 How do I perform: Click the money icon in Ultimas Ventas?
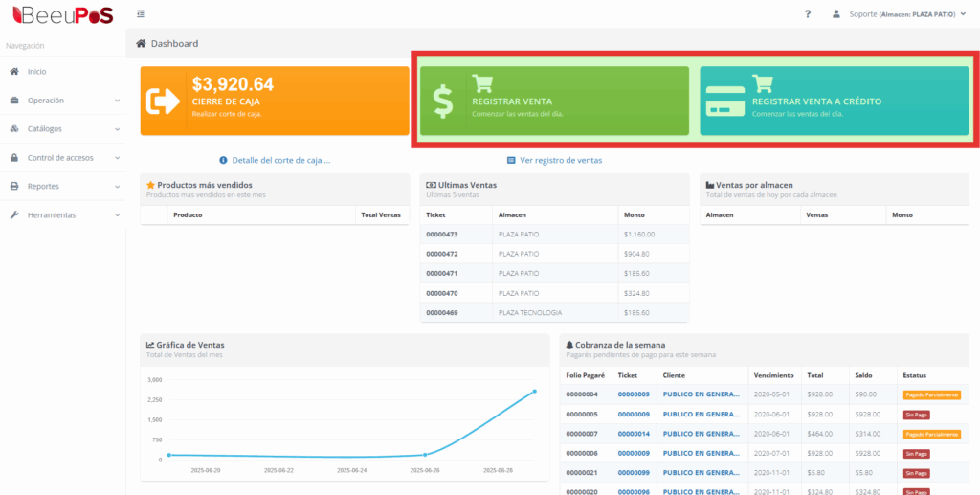tap(431, 185)
